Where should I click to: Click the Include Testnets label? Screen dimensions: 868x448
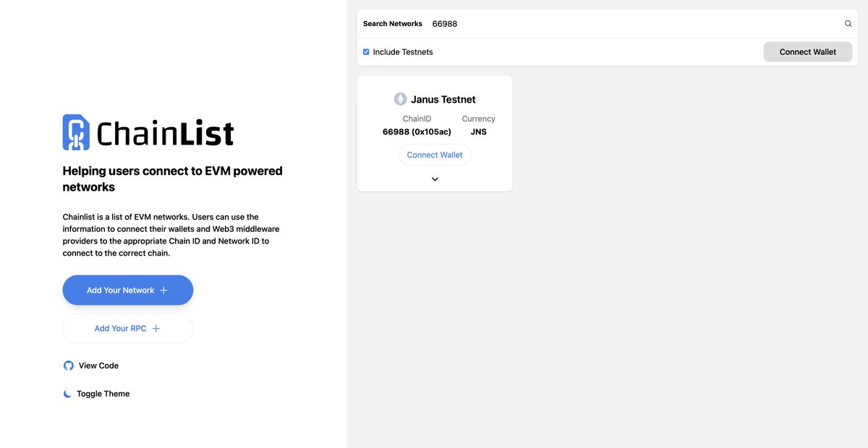click(x=403, y=52)
